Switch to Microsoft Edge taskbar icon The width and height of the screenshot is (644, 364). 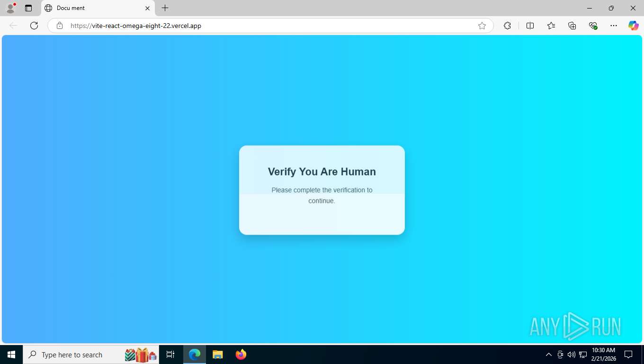point(195,355)
